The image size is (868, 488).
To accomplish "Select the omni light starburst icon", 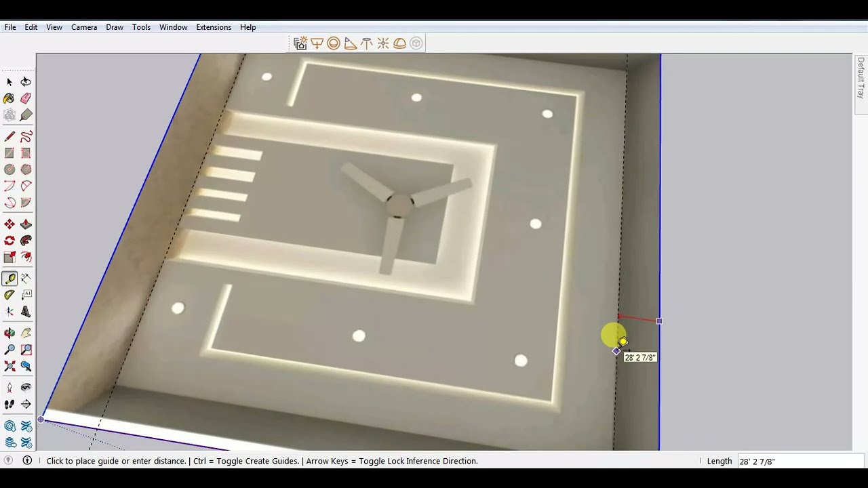I will (x=383, y=43).
